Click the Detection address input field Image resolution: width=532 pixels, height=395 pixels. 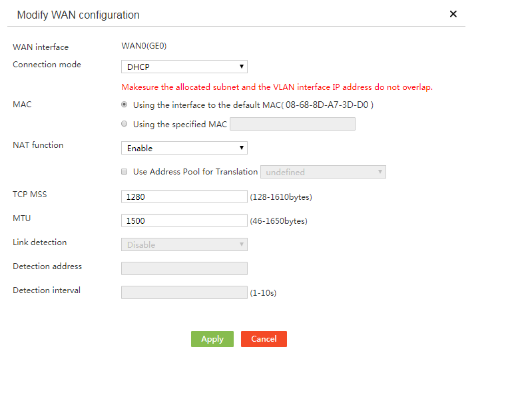184,268
